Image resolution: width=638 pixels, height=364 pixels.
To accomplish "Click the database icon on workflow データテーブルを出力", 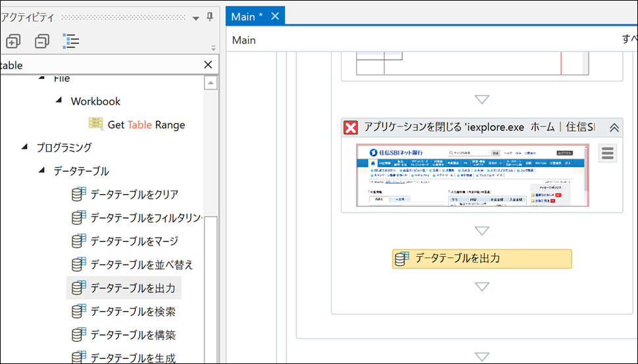I will click(x=402, y=259).
